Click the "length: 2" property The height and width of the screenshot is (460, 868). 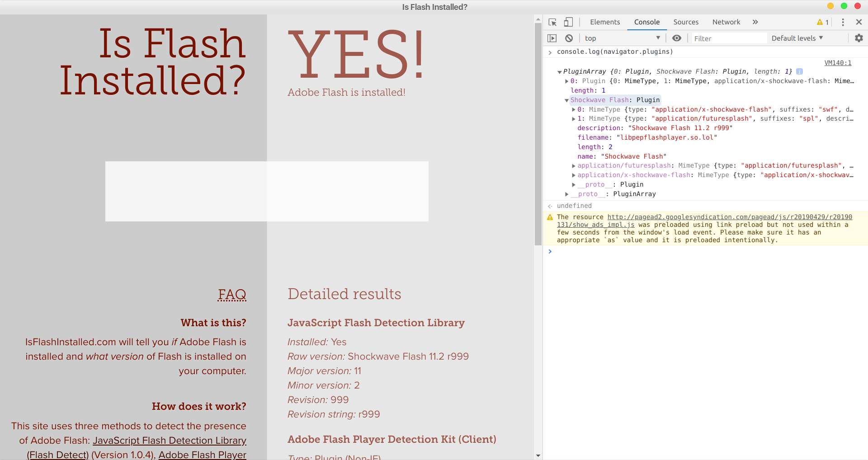[595, 147]
